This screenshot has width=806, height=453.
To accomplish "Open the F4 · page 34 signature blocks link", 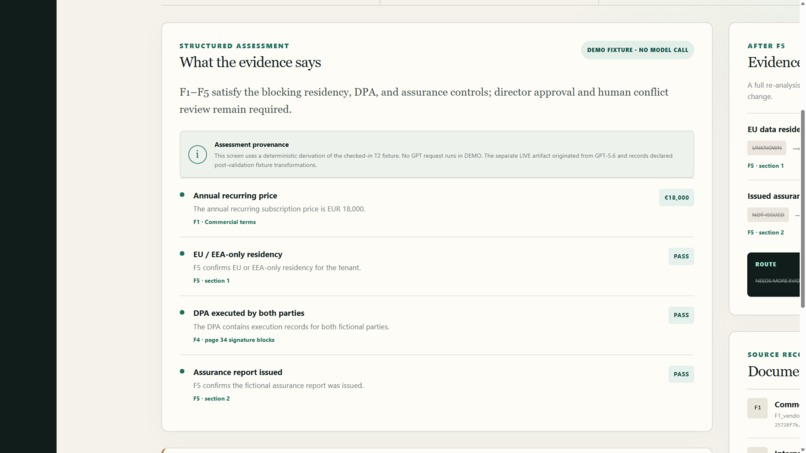I will (234, 340).
